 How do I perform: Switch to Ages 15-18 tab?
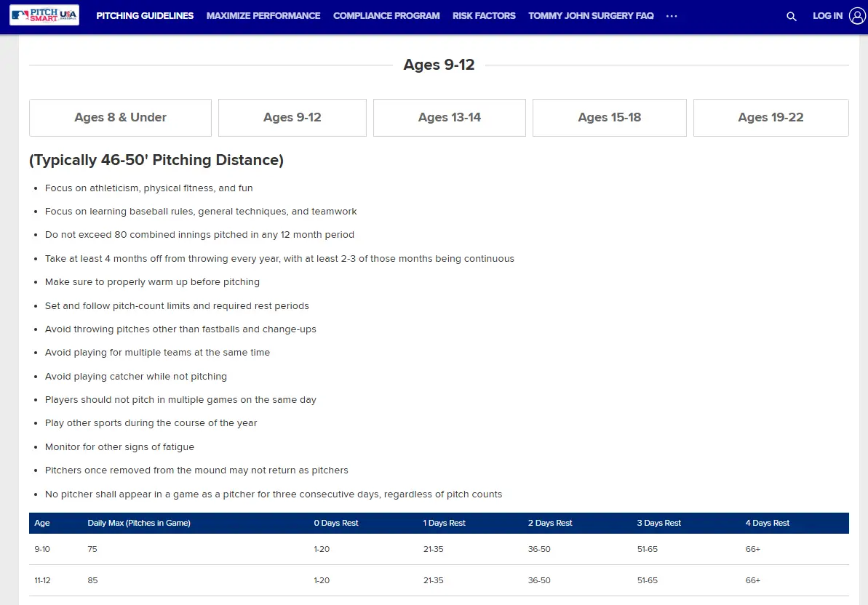(x=610, y=118)
